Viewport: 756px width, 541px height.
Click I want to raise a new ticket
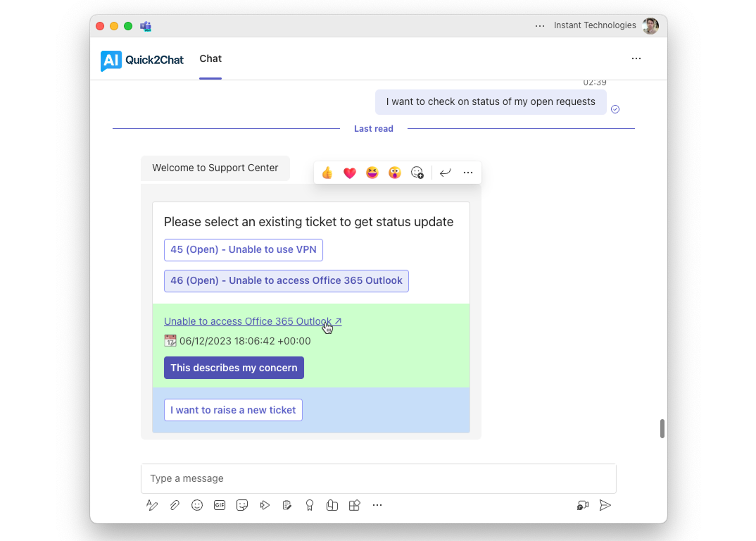pyautogui.click(x=233, y=410)
